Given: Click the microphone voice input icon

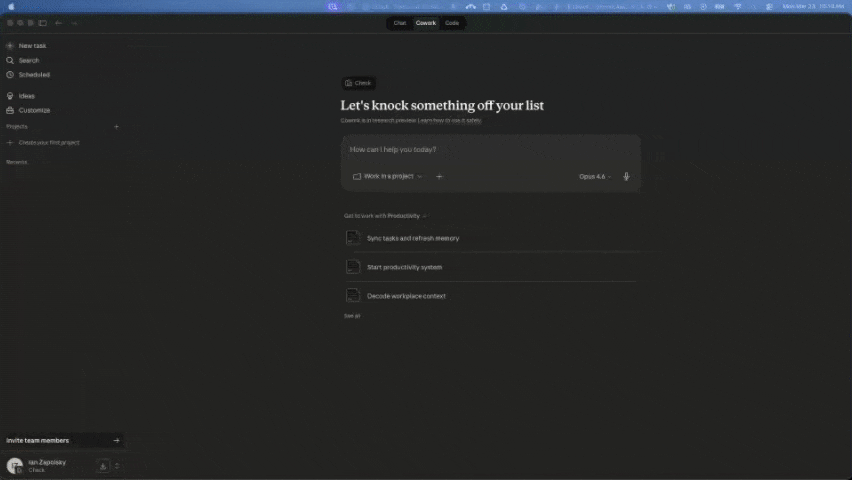Looking at the screenshot, I should click(x=627, y=176).
